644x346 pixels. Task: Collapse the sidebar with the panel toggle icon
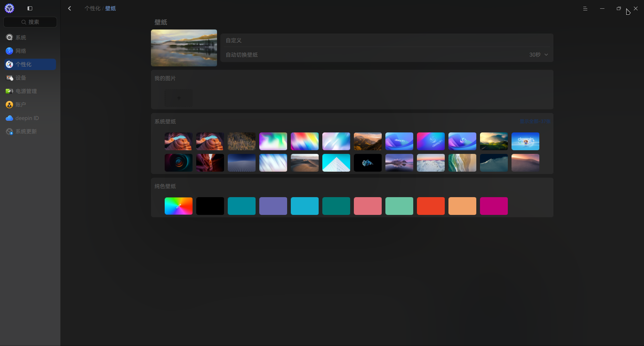30,8
